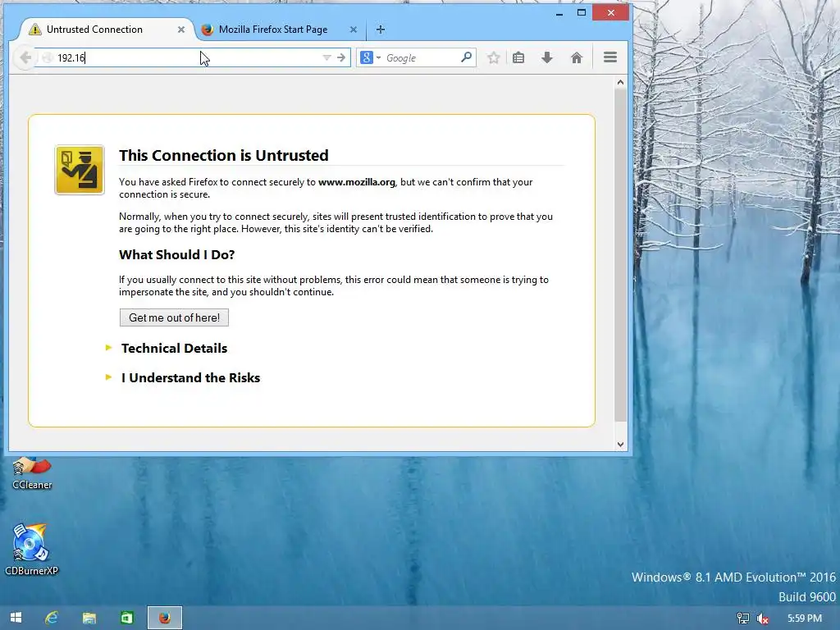The height and width of the screenshot is (630, 840).
Task: Expand the Technical Details section
Action: click(x=167, y=348)
